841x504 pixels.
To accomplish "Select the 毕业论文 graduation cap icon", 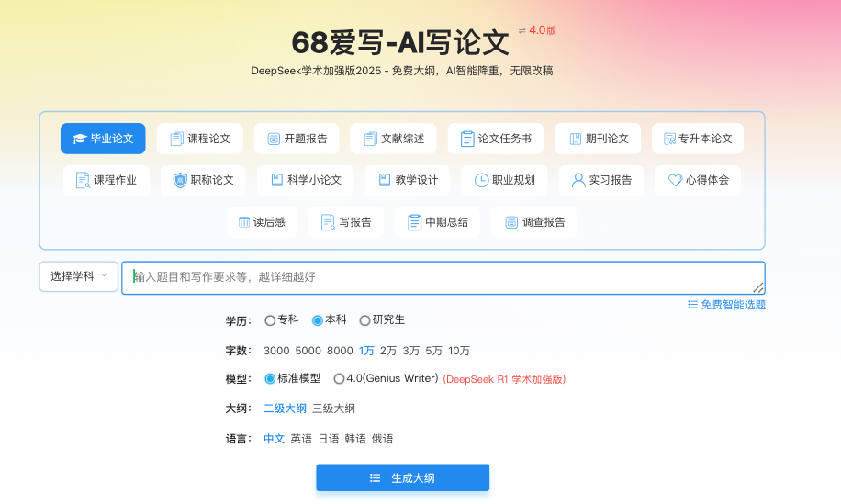I will point(79,139).
